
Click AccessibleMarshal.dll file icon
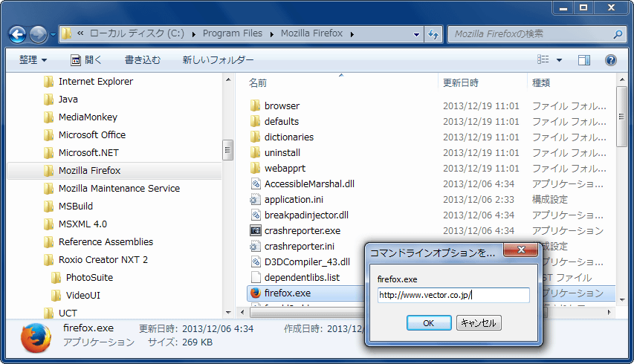[x=255, y=183]
